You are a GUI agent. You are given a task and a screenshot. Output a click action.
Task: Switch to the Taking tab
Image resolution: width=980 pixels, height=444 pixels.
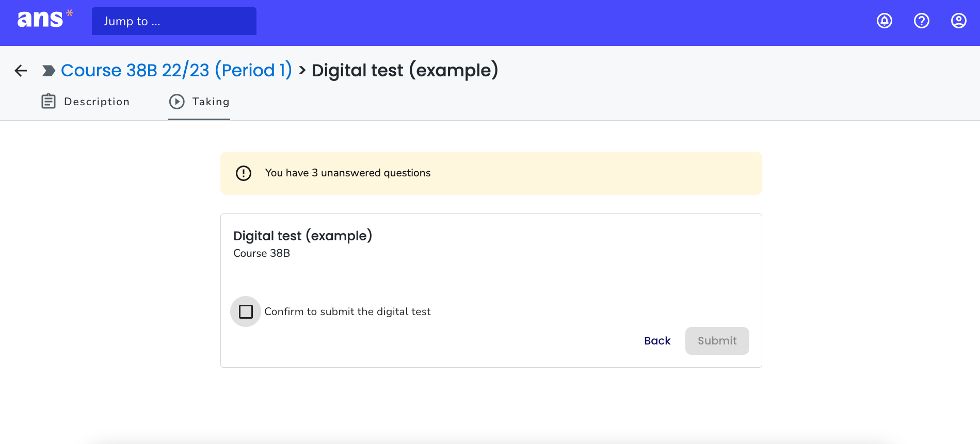tap(199, 102)
